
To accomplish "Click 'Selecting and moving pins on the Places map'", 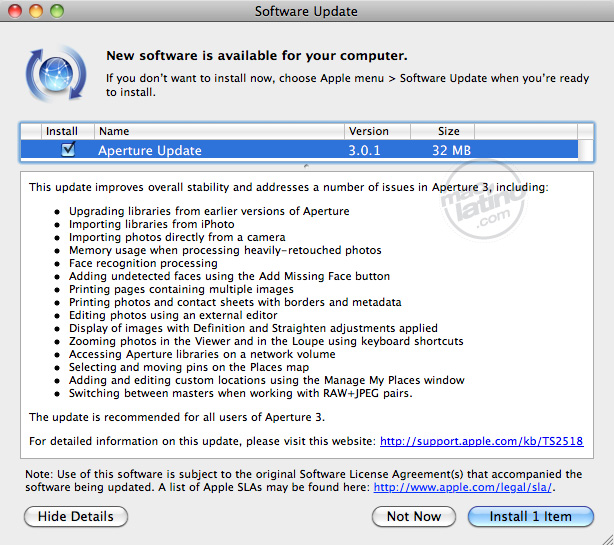I will tap(189, 367).
